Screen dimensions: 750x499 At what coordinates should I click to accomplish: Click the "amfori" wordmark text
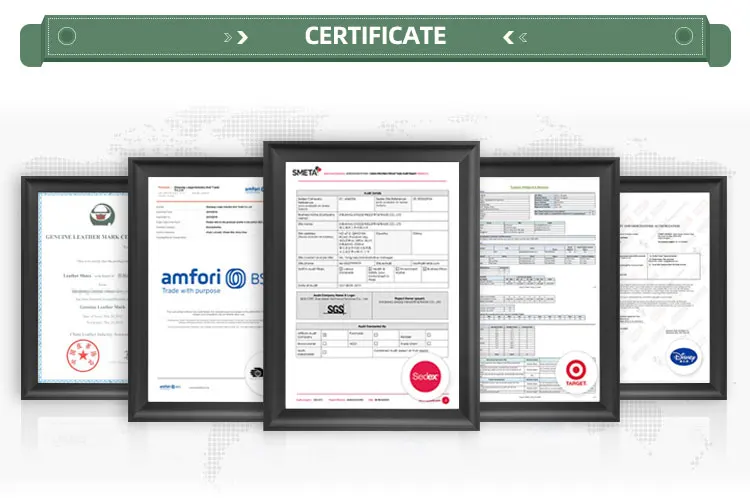click(x=191, y=277)
